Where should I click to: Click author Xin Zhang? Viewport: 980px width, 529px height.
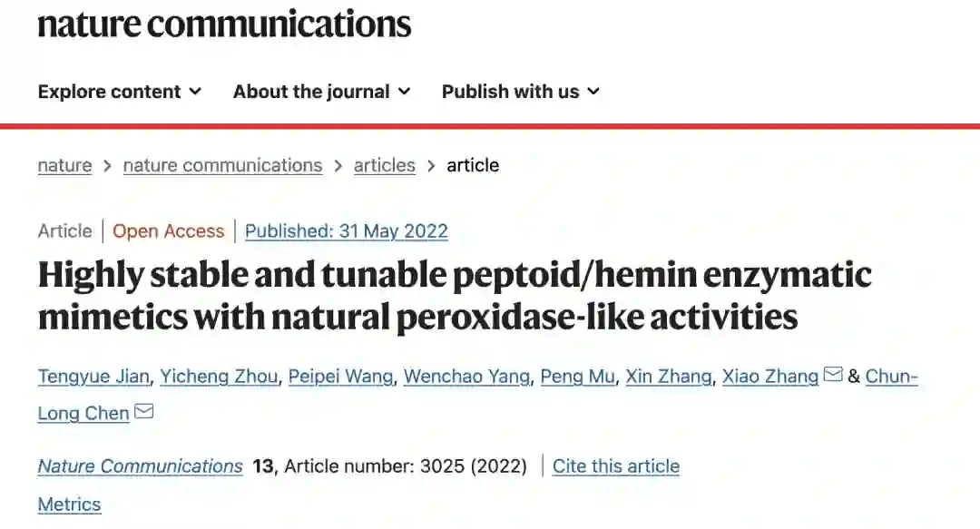668,377
